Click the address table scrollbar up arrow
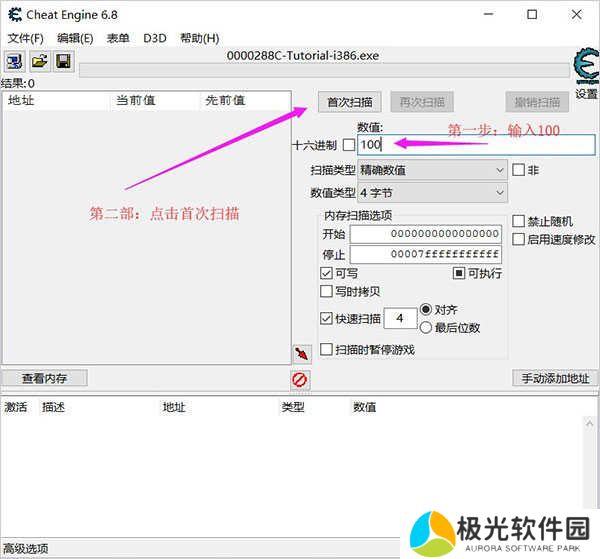This screenshot has height=559, width=600. 589,423
